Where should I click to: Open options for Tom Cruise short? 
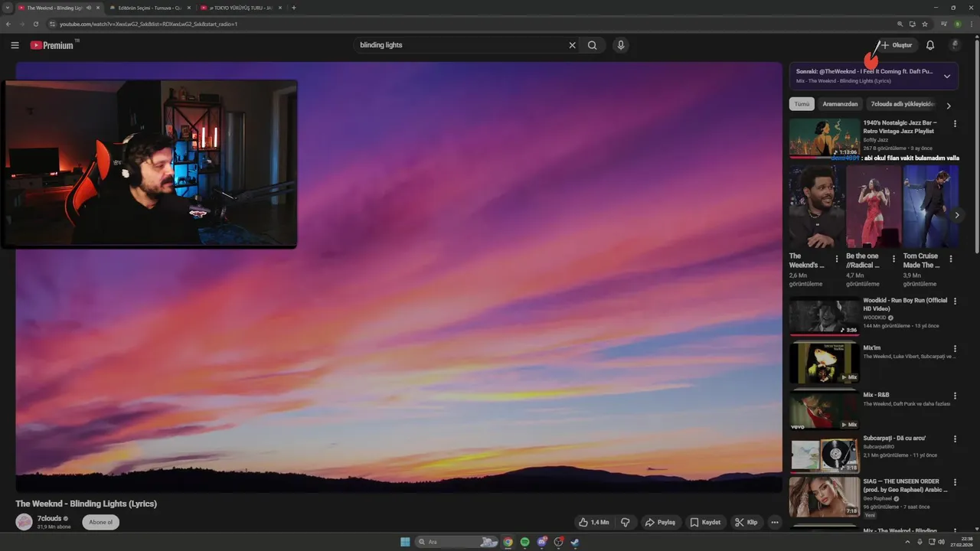(x=951, y=259)
